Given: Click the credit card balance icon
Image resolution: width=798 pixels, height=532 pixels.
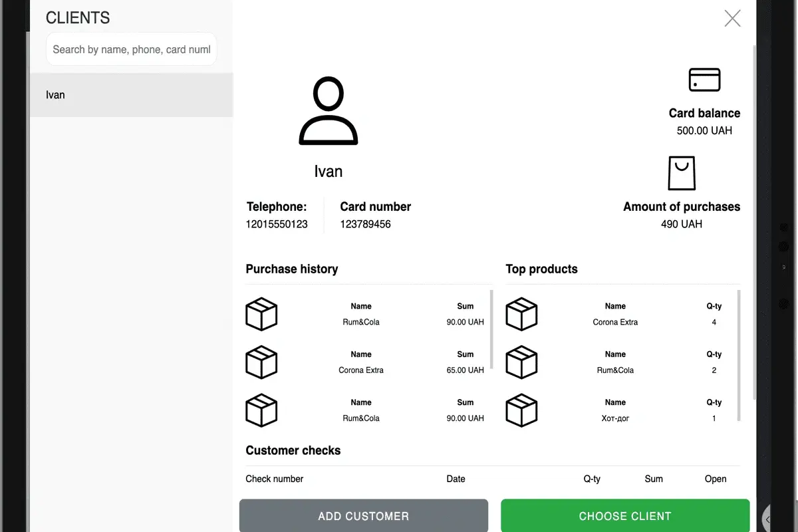Looking at the screenshot, I should pyautogui.click(x=704, y=80).
